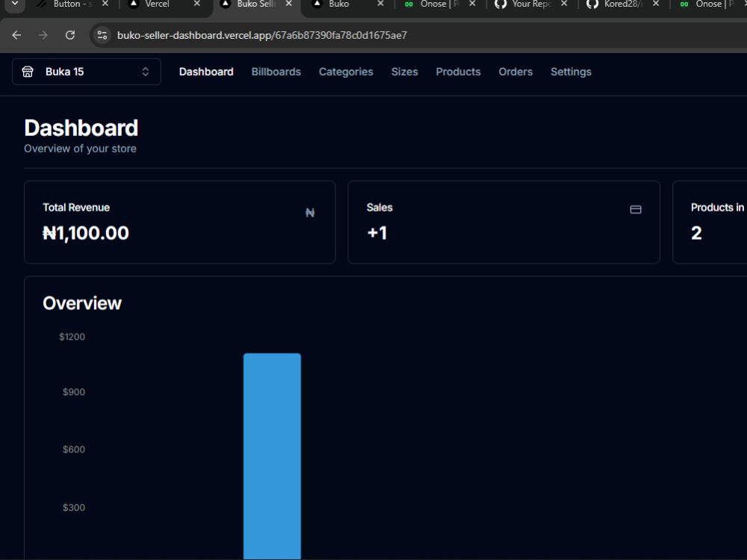Navigate to Sizes section
The height and width of the screenshot is (560, 747).
[404, 72]
